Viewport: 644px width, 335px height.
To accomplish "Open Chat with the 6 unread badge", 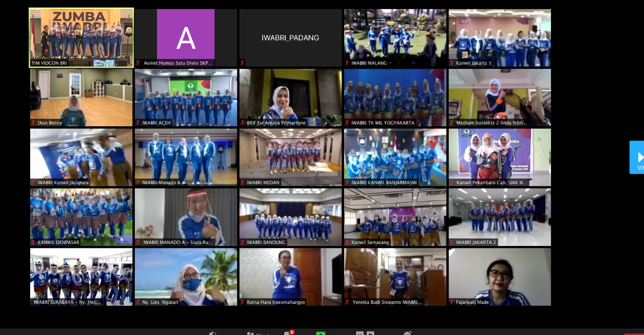I will tap(287, 333).
